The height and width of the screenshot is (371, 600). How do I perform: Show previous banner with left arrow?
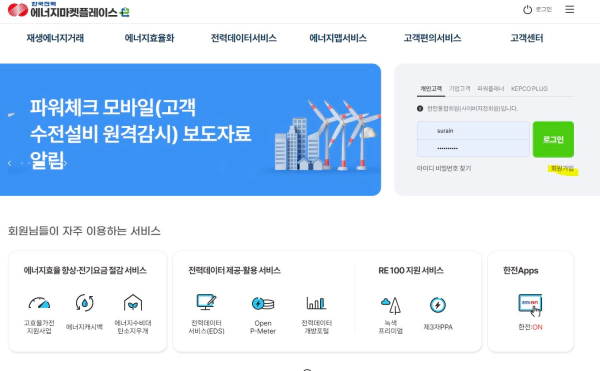[x=10, y=163]
